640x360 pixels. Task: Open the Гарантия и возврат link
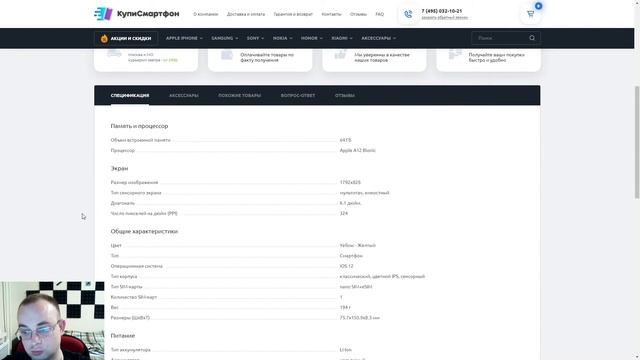tap(293, 14)
